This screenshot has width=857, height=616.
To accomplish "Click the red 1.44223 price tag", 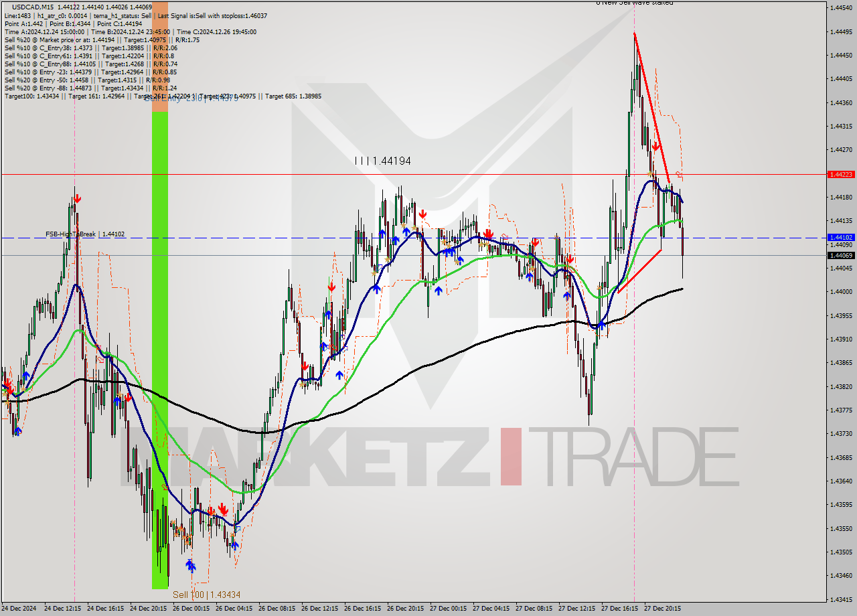I will (x=840, y=174).
